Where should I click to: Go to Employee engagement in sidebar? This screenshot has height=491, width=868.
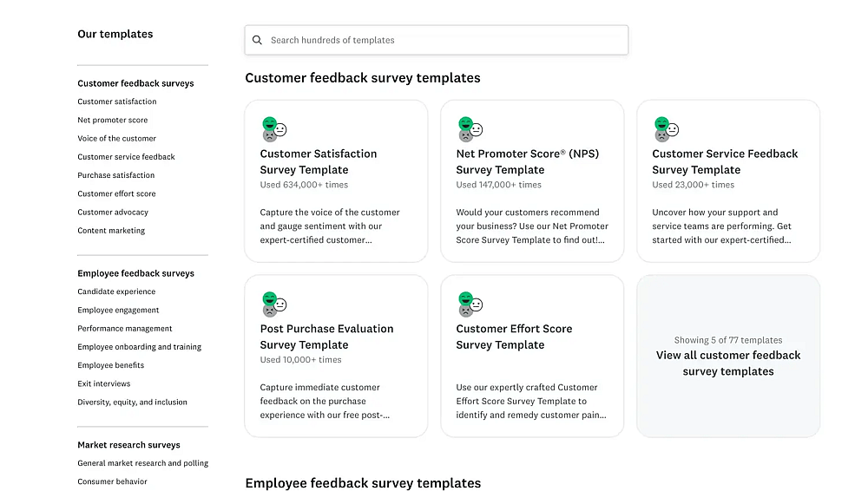[x=118, y=310]
